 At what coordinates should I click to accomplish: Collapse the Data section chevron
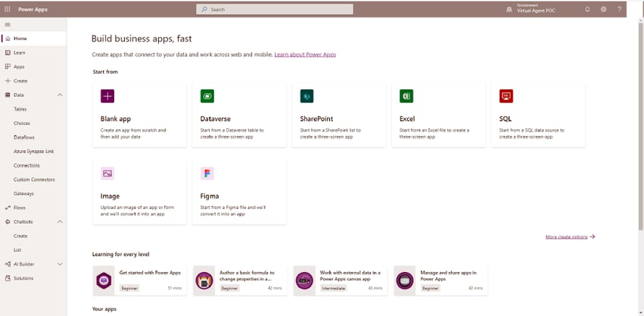(x=60, y=95)
